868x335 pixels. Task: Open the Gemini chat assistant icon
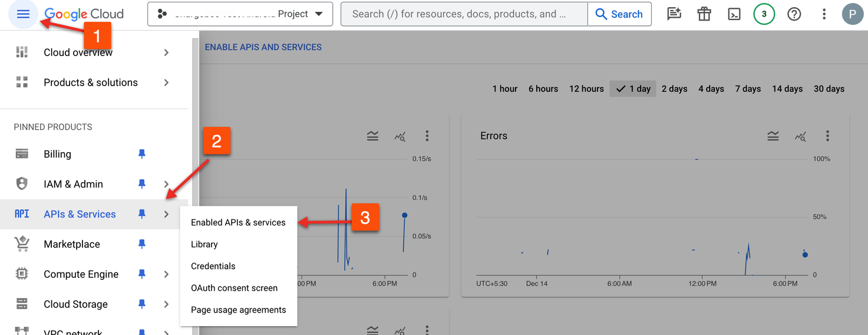click(674, 14)
